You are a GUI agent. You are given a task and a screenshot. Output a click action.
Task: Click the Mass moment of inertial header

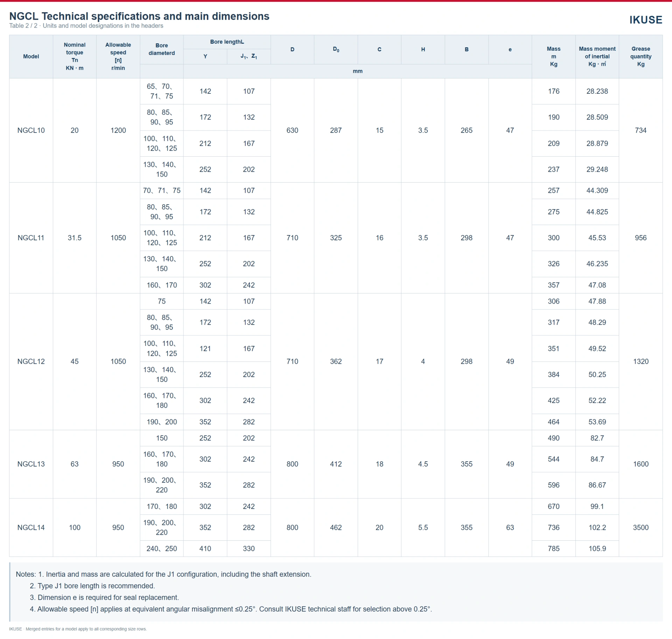click(x=597, y=56)
